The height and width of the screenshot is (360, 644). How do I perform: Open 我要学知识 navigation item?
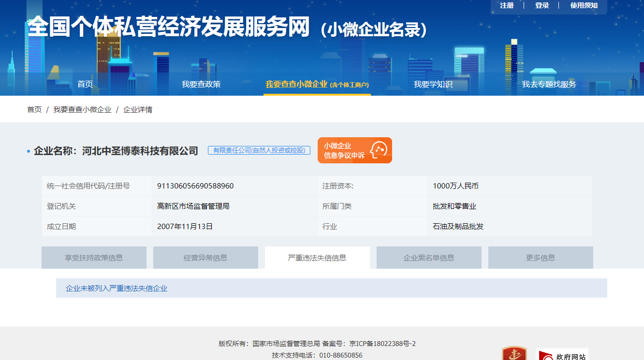(433, 84)
